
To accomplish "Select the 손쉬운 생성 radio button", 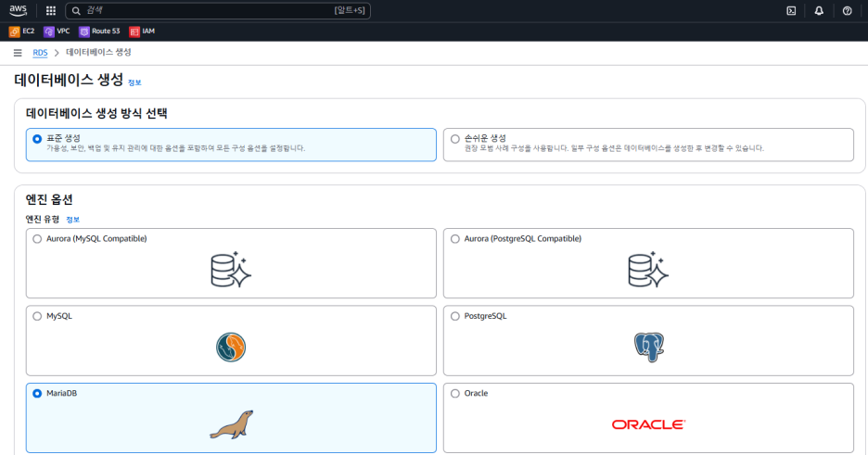I will coord(455,139).
